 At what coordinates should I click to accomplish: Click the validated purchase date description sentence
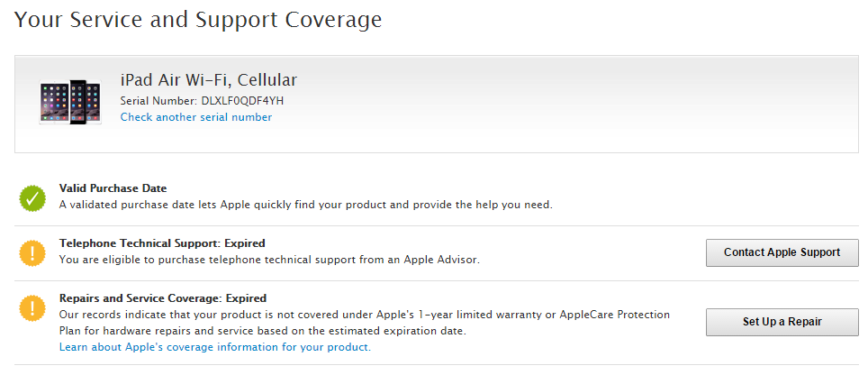(305, 205)
